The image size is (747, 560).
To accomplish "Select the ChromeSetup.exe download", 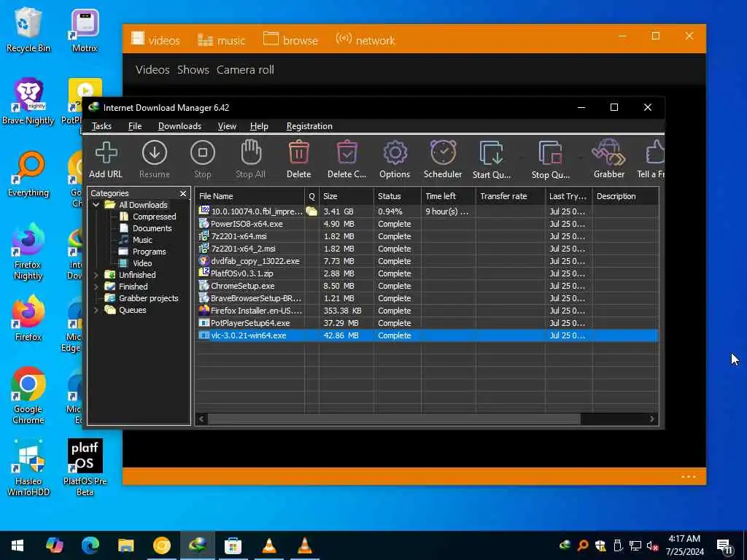I will pyautogui.click(x=427, y=286).
